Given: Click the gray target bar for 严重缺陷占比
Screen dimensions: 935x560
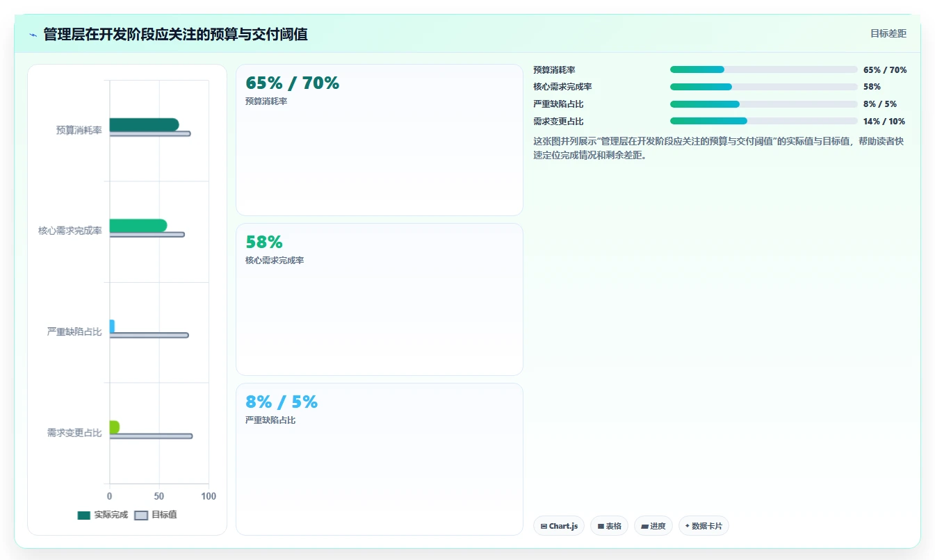Looking at the screenshot, I should (x=149, y=335).
